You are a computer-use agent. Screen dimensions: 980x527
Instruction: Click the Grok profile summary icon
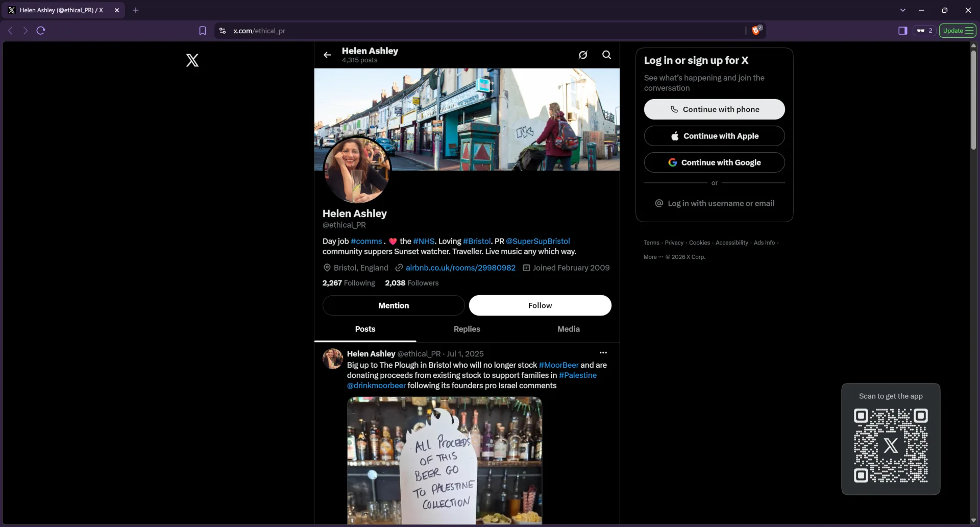pos(583,55)
